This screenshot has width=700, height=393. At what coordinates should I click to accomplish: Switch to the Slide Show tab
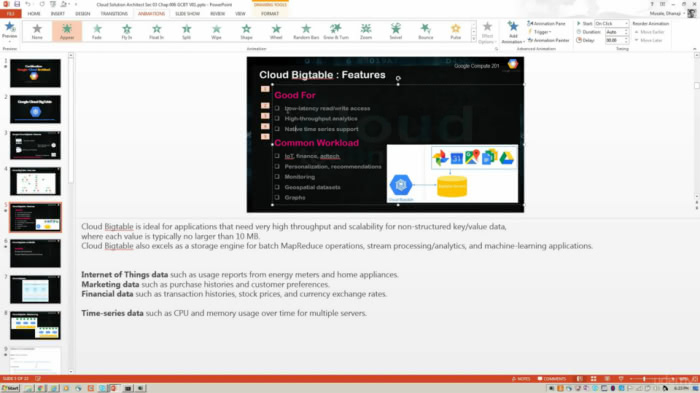(x=188, y=14)
